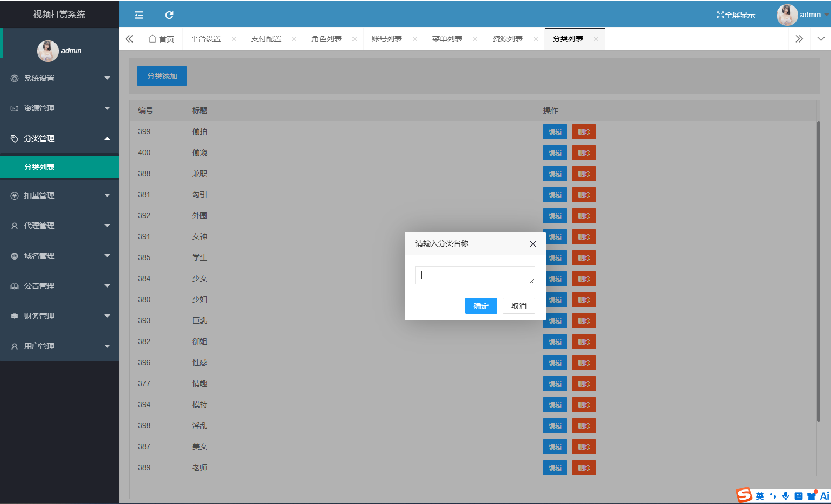Expand the 用户管理 menu arrow
The height and width of the screenshot is (504, 831).
[107, 347]
